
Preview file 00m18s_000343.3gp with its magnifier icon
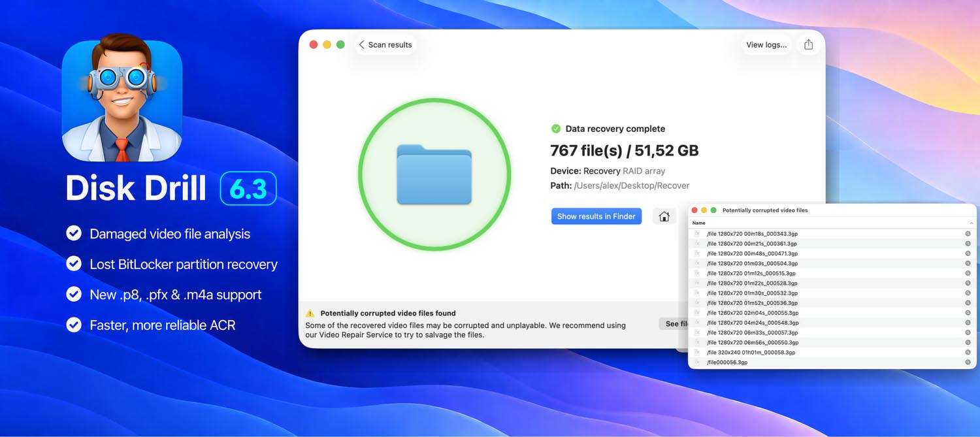[x=968, y=234]
